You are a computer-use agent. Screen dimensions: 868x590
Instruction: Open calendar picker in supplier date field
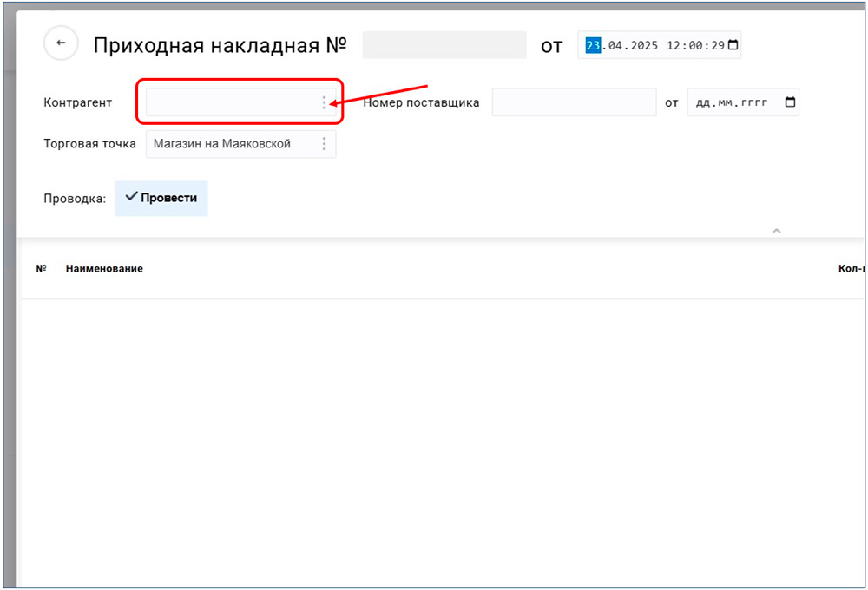point(789,102)
